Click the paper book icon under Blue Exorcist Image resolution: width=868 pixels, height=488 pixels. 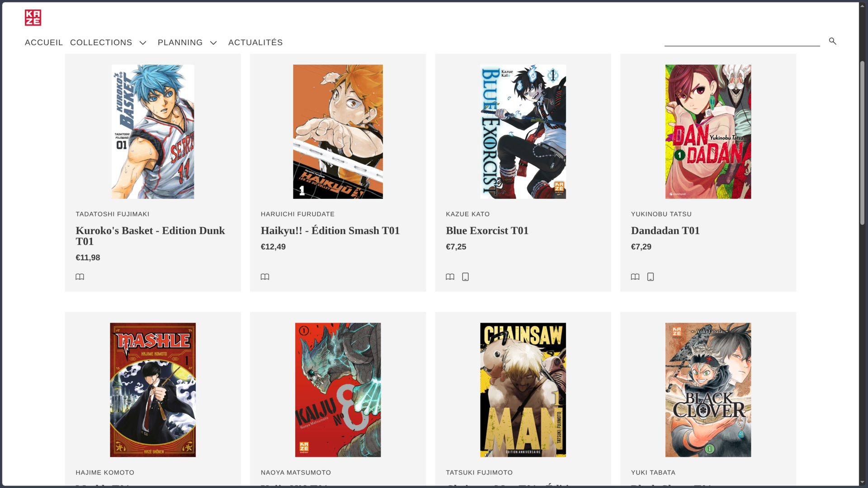point(450,277)
